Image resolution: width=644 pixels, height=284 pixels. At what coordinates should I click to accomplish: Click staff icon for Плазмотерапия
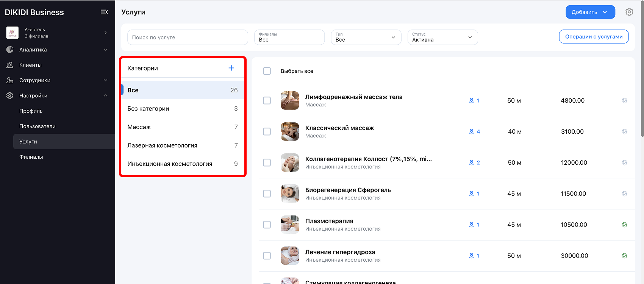coord(472,225)
